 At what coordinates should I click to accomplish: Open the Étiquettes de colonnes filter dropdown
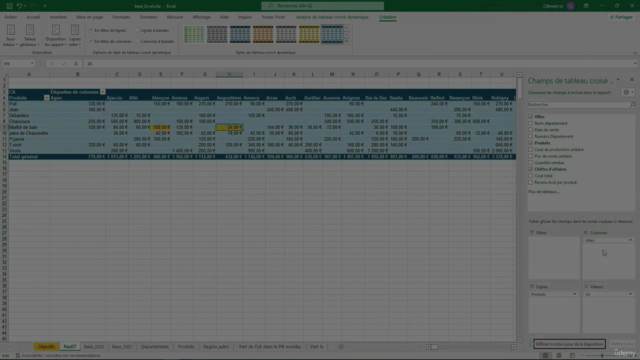pyautogui.click(x=102, y=92)
